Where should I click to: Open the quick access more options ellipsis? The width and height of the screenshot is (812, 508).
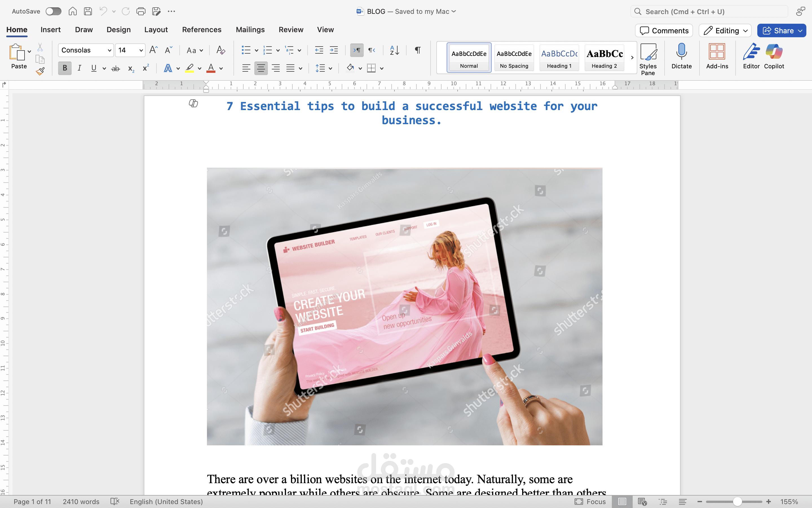click(171, 11)
